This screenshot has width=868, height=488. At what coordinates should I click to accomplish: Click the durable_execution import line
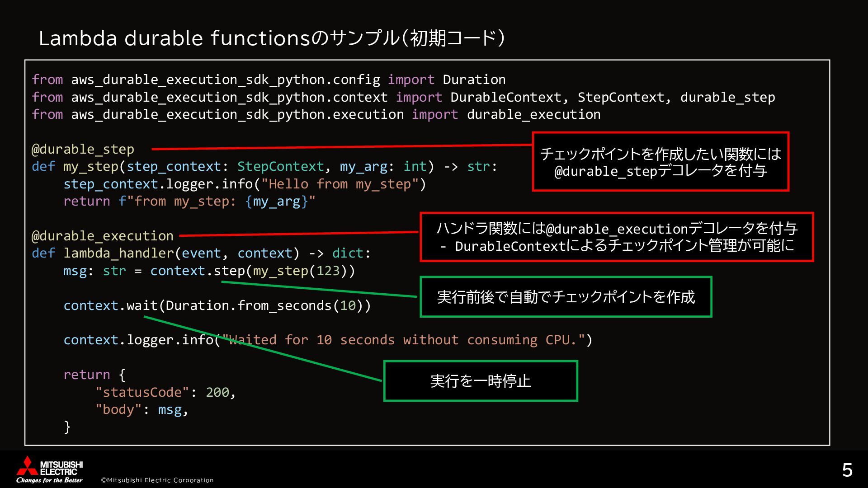pyautogui.click(x=316, y=114)
